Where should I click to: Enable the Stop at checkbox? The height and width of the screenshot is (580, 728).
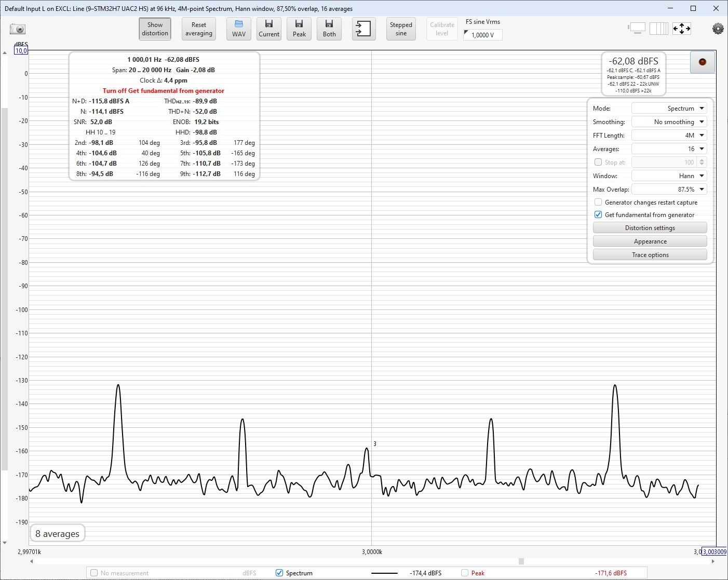coord(598,162)
